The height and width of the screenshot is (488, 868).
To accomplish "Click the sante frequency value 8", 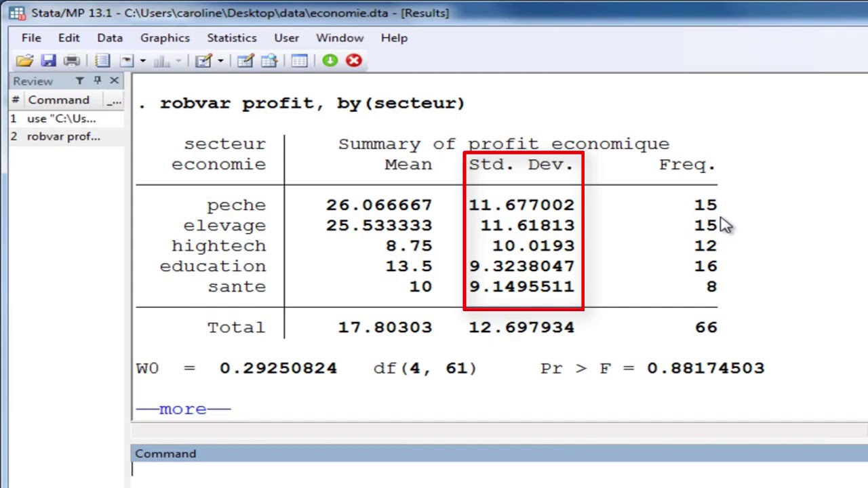I will (711, 287).
